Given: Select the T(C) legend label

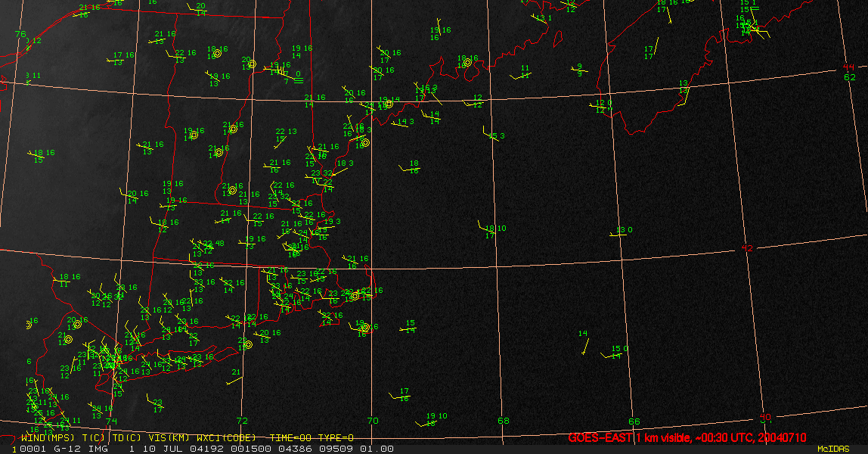Looking at the screenshot, I should tap(93, 438).
